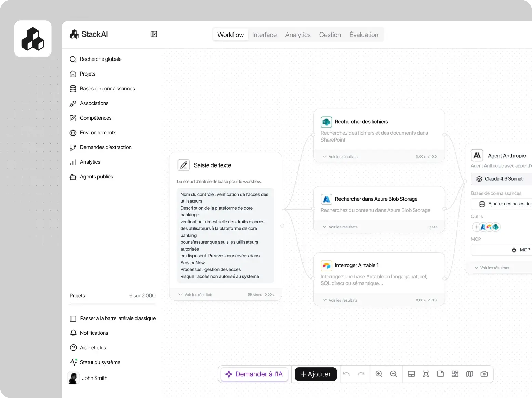This screenshot has height=398, width=532.
Task: Click the MCP button on Agent Anthropic node
Action: click(501, 250)
